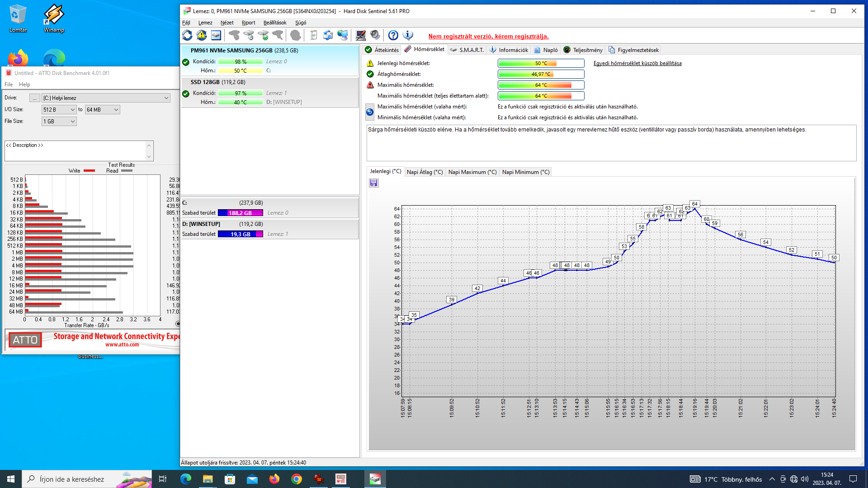This screenshot has width=868, height=488.
Task: Select the SSD 128GB disk entry
Action: (x=270, y=92)
